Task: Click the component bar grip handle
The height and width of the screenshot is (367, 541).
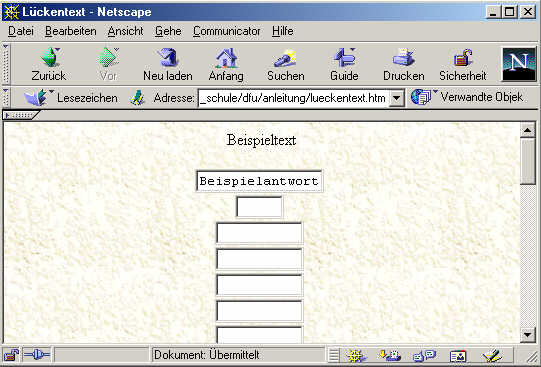Action: pyautogui.click(x=333, y=355)
